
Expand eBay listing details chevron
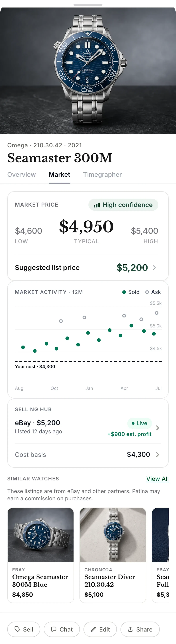click(x=158, y=428)
